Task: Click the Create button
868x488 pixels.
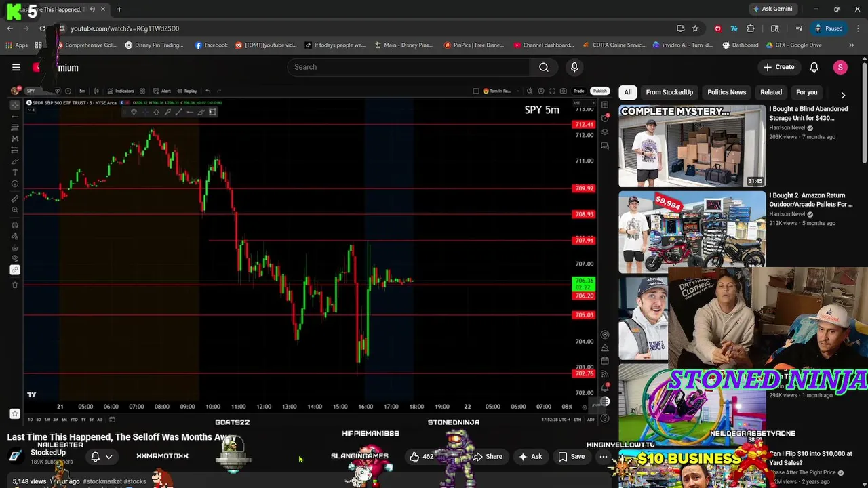Action: [x=778, y=67]
